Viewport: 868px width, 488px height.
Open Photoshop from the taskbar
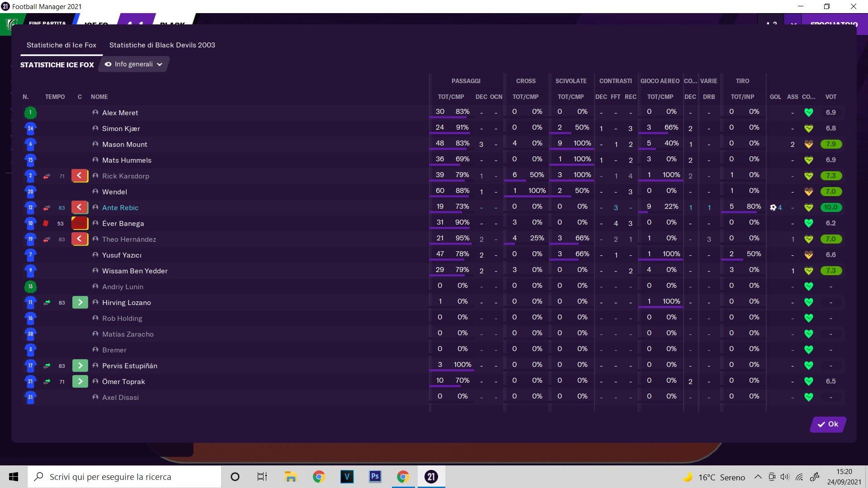(x=375, y=477)
